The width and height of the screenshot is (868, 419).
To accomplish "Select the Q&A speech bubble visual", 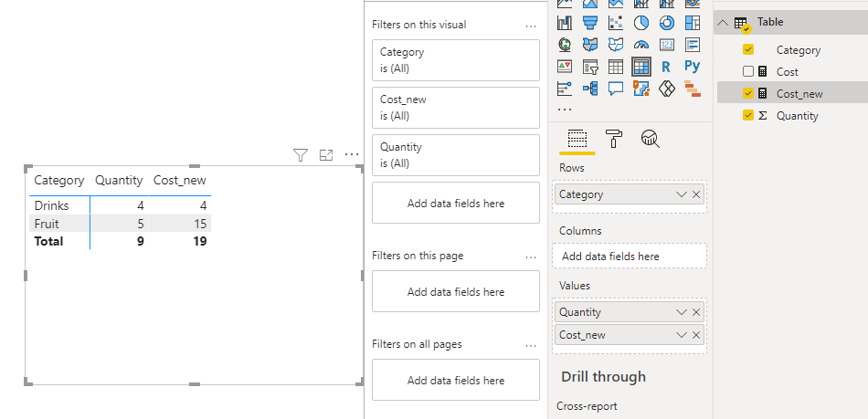I will point(616,88).
